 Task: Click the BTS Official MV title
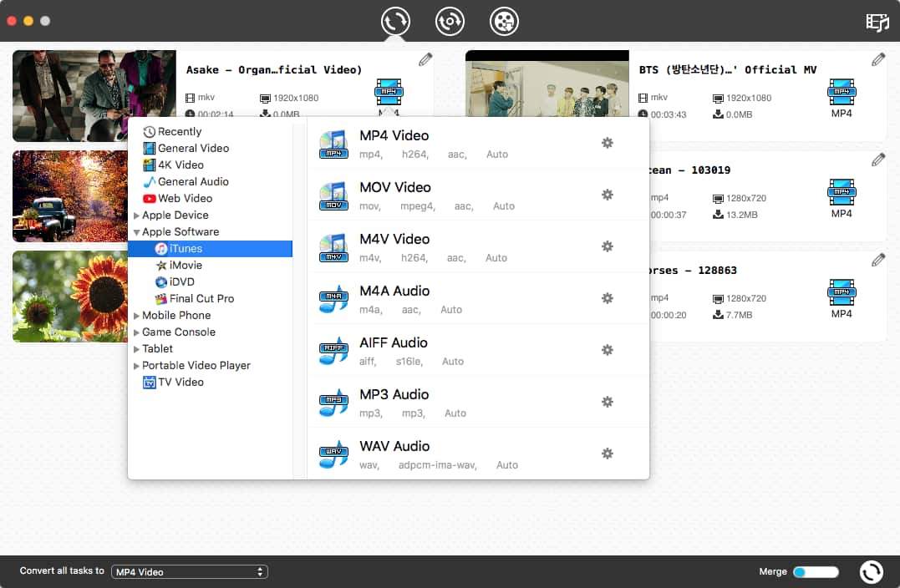pos(728,70)
